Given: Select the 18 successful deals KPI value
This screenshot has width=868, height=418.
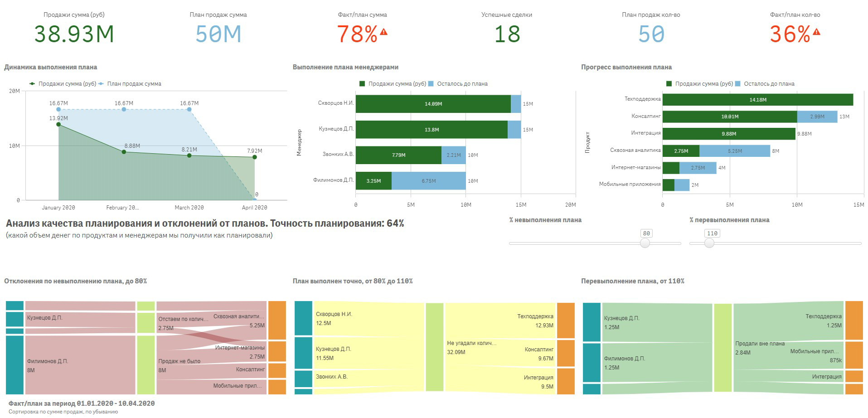Looking at the screenshot, I should click(x=507, y=34).
